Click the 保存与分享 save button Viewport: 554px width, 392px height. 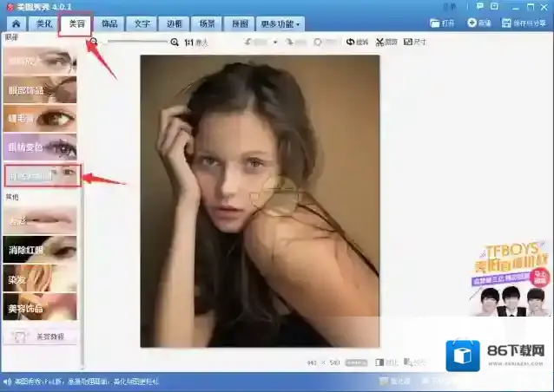(x=524, y=23)
